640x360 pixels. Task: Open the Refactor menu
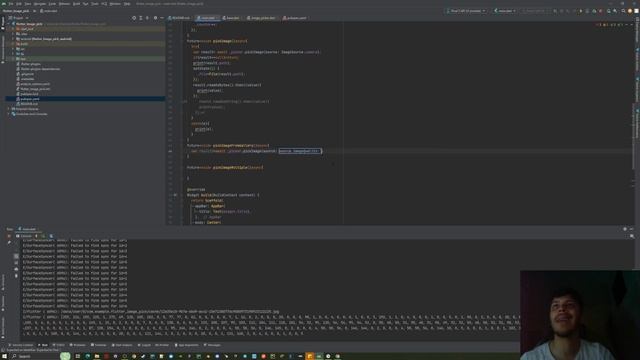pyautogui.click(x=64, y=4)
